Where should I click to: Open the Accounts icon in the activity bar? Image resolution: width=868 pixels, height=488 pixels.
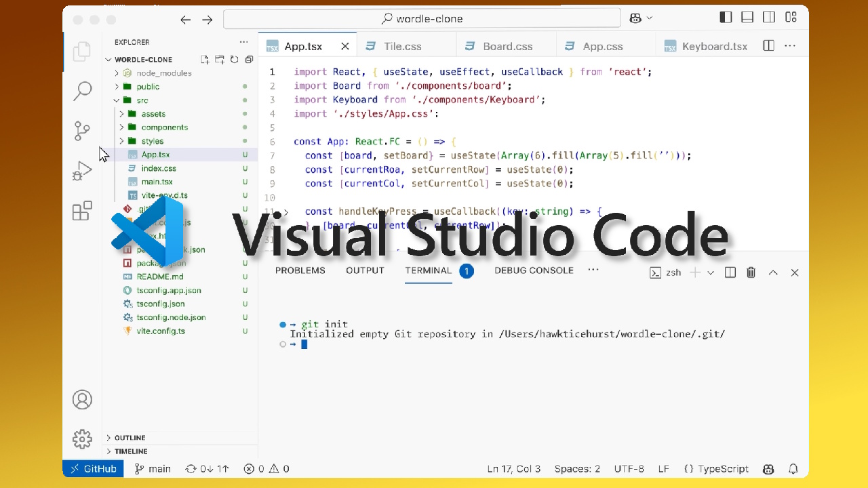point(82,399)
